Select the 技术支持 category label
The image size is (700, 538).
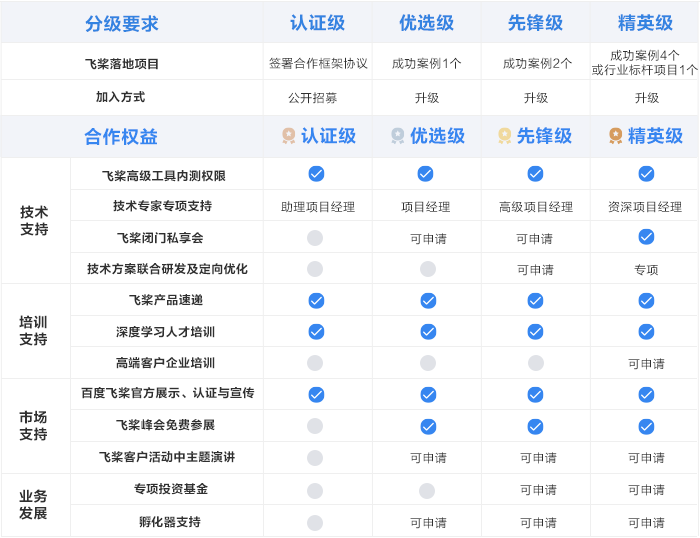pos(34,221)
